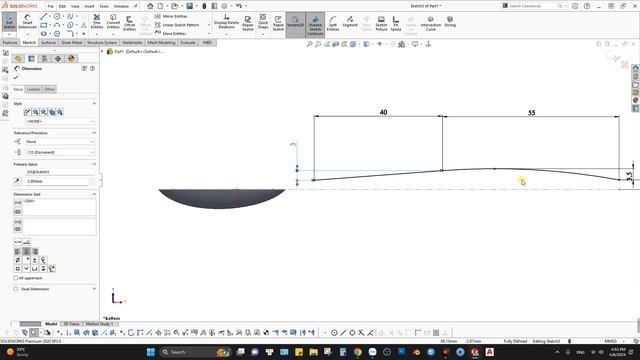Image resolution: width=640 pixels, height=360 pixels.
Task: Toggle the Rapid Sketch tool
Action: 278,23
